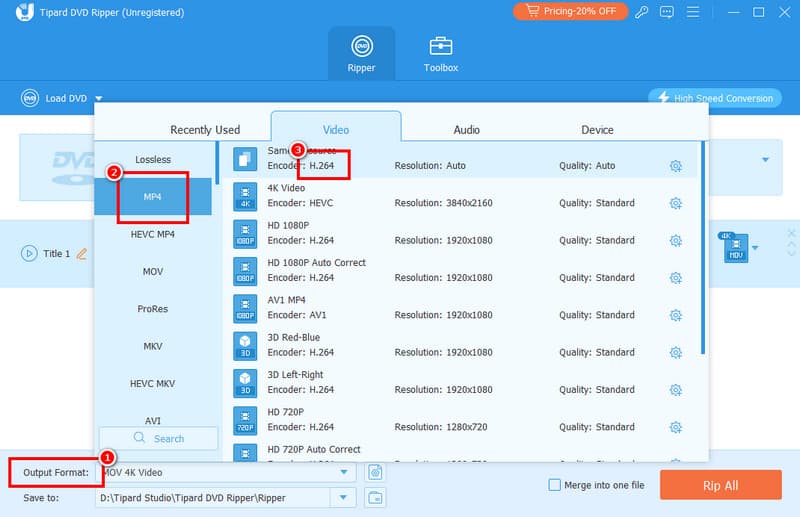The height and width of the screenshot is (517, 800).
Task: Click the Load DVD button
Action: coord(55,98)
